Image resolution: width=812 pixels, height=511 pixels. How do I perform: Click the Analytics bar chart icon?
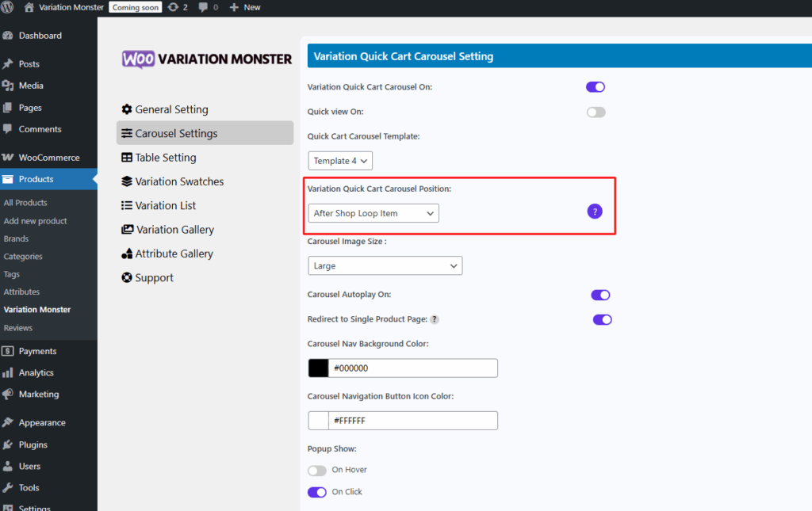point(8,372)
